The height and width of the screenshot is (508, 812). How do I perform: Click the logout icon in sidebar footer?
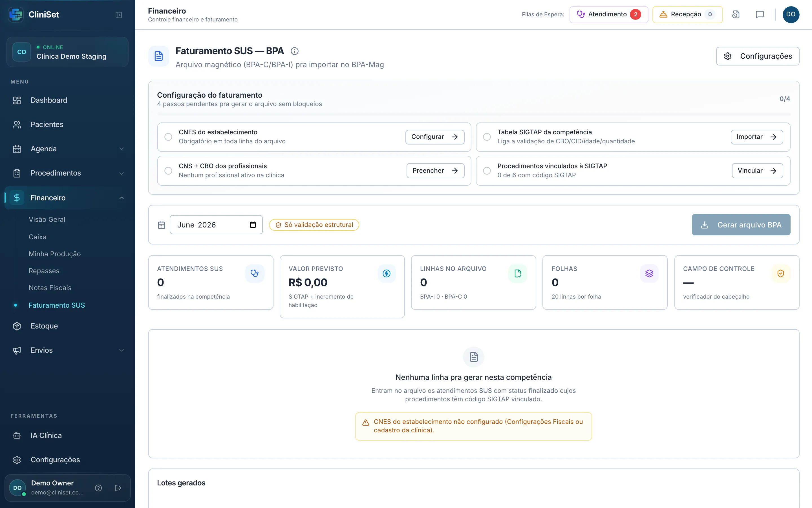coord(118,488)
